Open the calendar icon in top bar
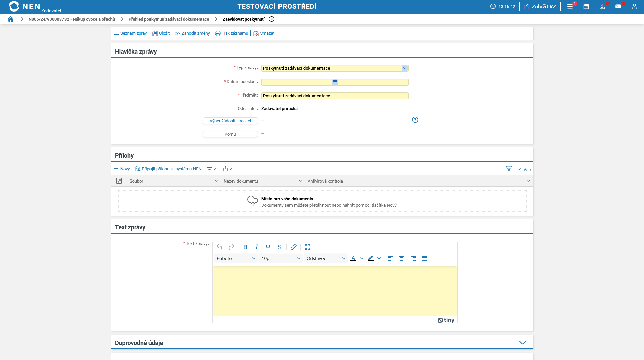The width and height of the screenshot is (644, 360). pos(586,7)
